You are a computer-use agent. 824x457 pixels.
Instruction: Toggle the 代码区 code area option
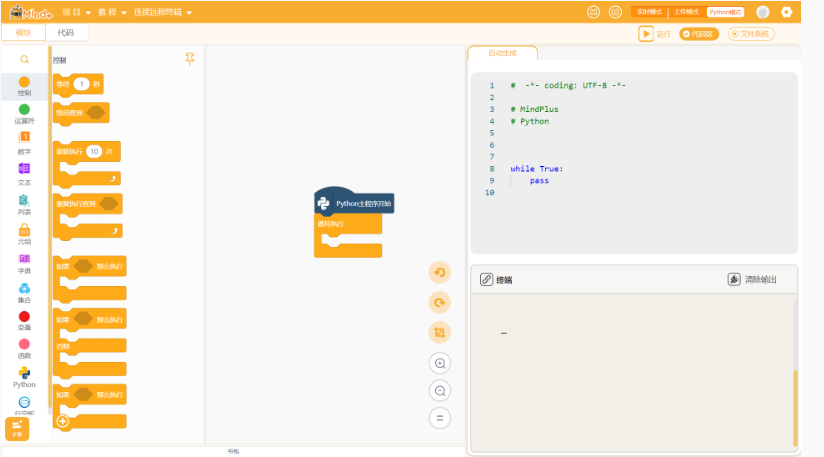(698, 34)
